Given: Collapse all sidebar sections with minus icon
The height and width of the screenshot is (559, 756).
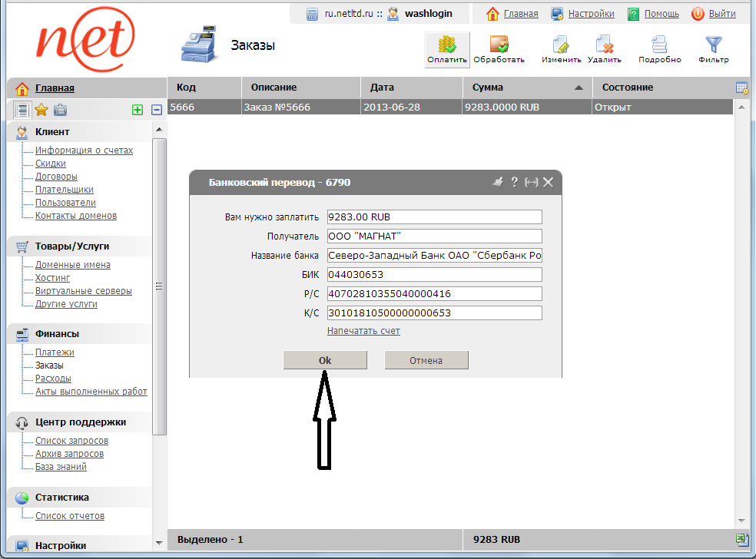Looking at the screenshot, I should (x=156, y=110).
